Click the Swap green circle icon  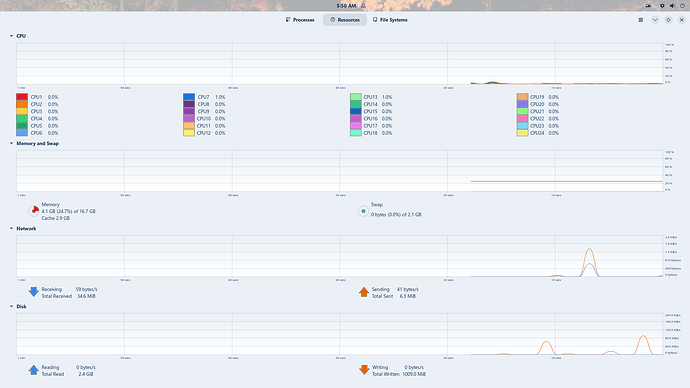(x=363, y=211)
